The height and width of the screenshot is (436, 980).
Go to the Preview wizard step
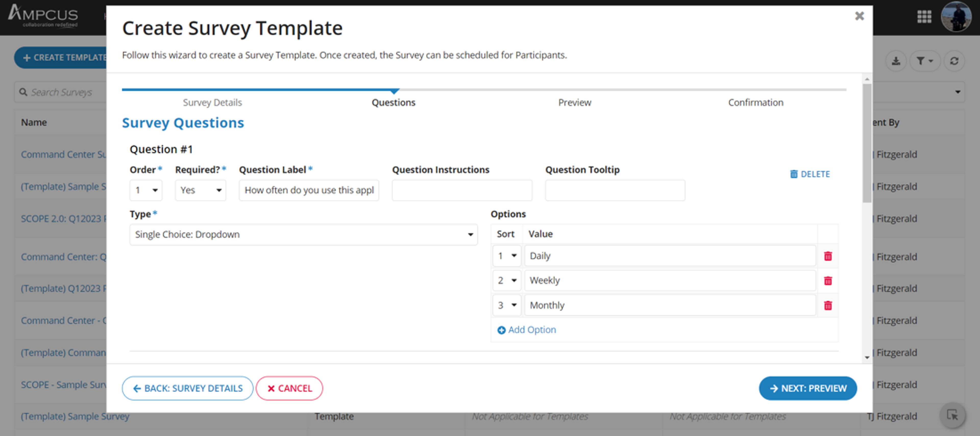[x=574, y=102]
